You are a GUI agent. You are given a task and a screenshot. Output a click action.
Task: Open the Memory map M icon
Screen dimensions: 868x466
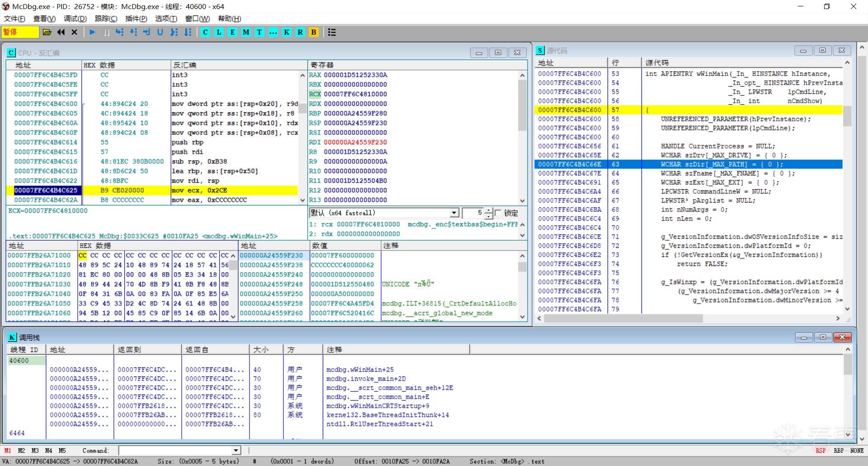coord(246,32)
